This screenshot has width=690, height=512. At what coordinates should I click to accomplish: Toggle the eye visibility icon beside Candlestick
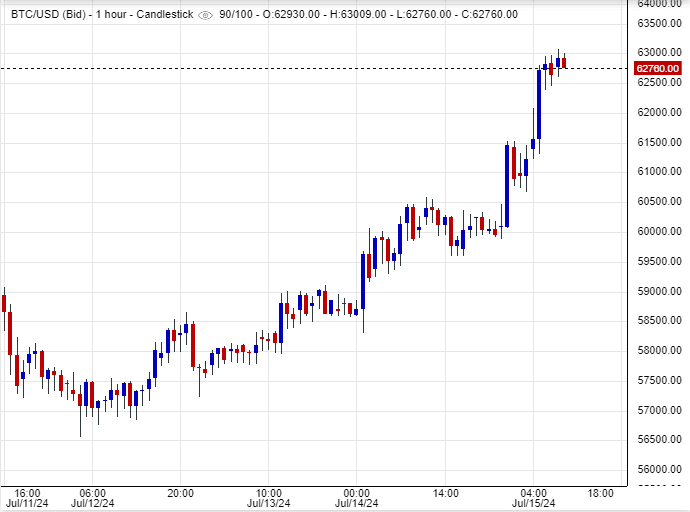(x=205, y=15)
